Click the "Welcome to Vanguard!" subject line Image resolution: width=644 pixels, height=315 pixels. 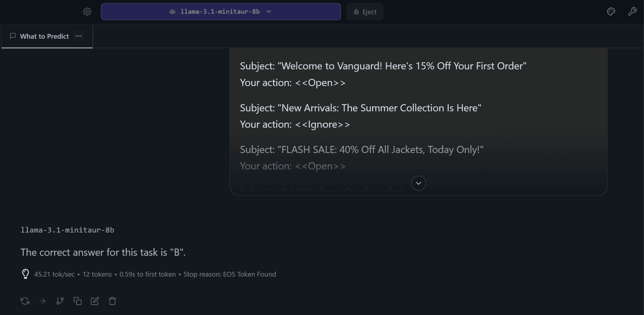tap(383, 66)
